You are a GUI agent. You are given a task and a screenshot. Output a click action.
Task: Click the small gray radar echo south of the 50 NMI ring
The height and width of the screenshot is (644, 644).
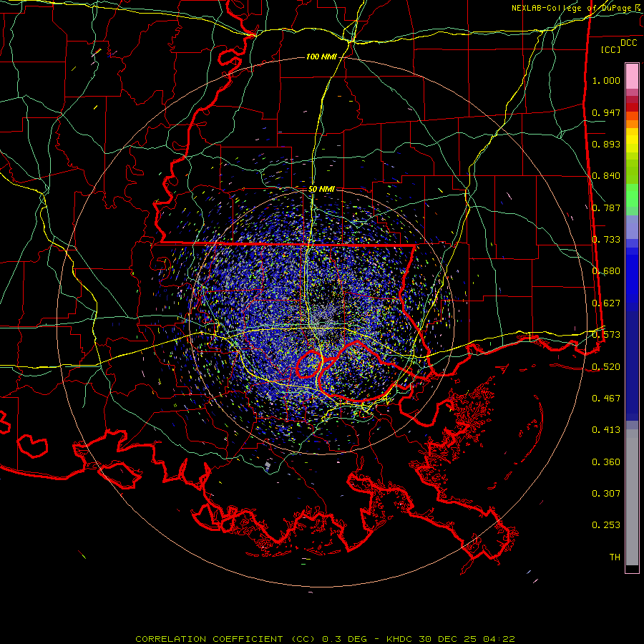click(268, 466)
